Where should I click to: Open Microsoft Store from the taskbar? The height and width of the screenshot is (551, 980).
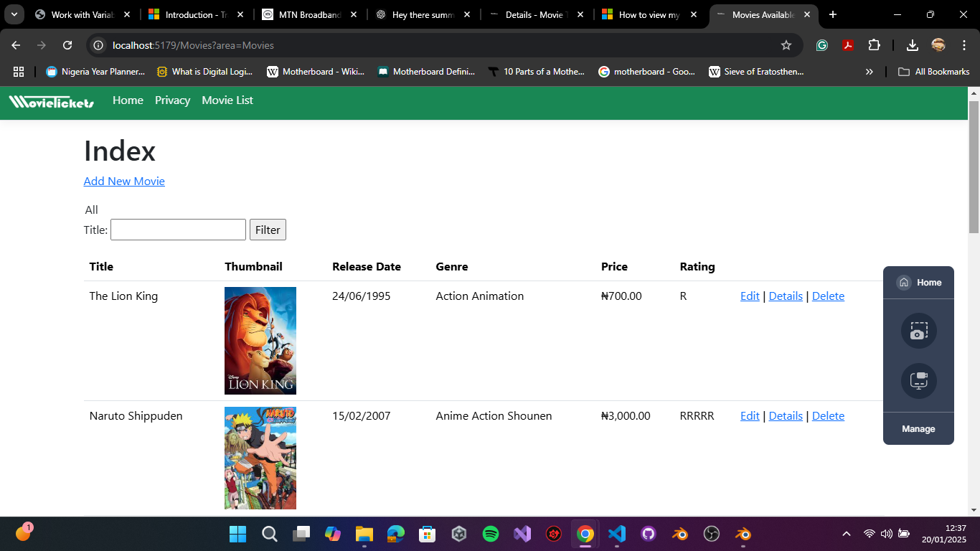(x=428, y=534)
